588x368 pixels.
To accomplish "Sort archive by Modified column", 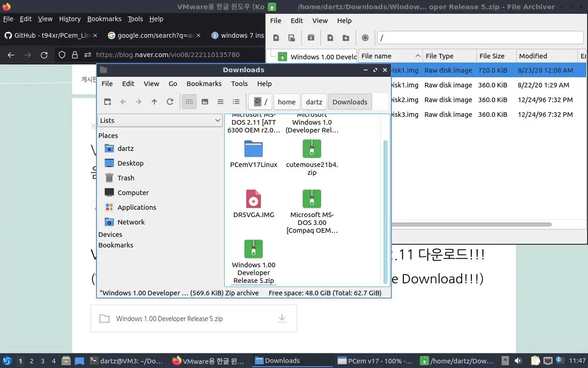I will point(547,56).
